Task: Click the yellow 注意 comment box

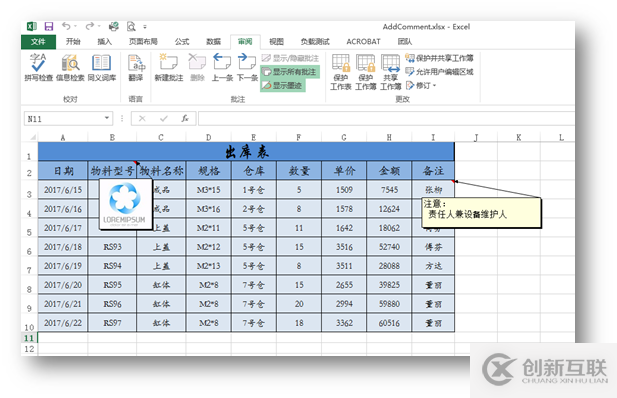Action: (481, 213)
